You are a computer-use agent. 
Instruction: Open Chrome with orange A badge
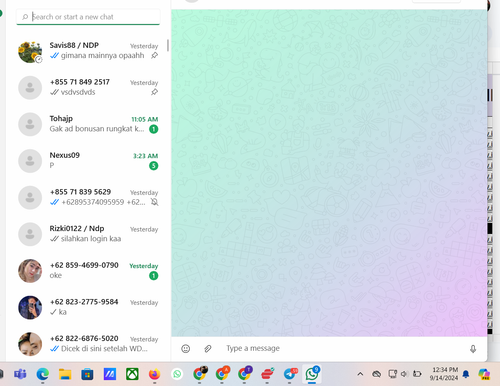pyautogui.click(x=222, y=373)
